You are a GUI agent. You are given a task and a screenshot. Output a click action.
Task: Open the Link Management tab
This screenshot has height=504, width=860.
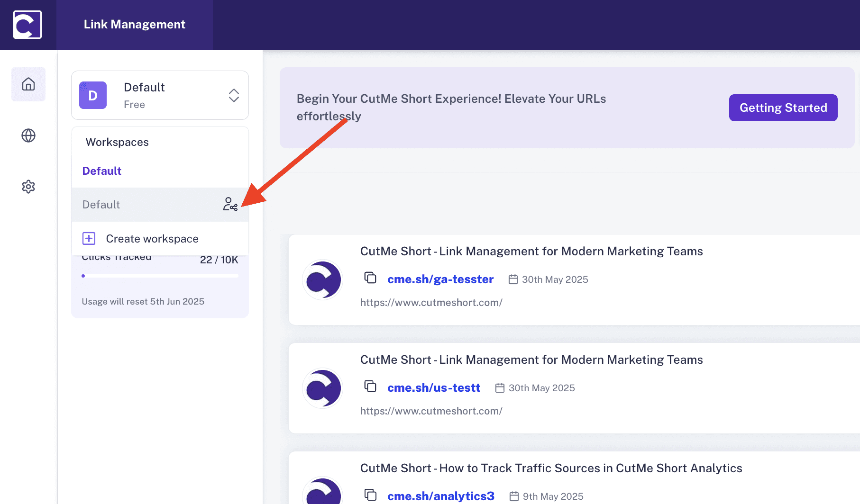135,25
